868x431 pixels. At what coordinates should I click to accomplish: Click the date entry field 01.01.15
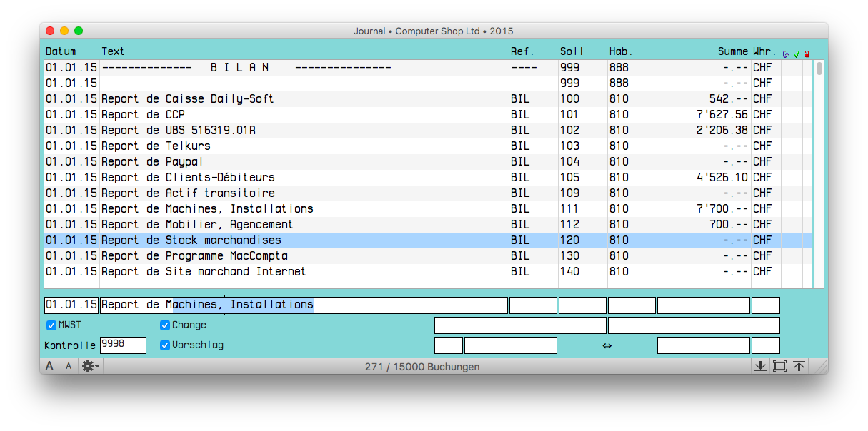pos(71,305)
